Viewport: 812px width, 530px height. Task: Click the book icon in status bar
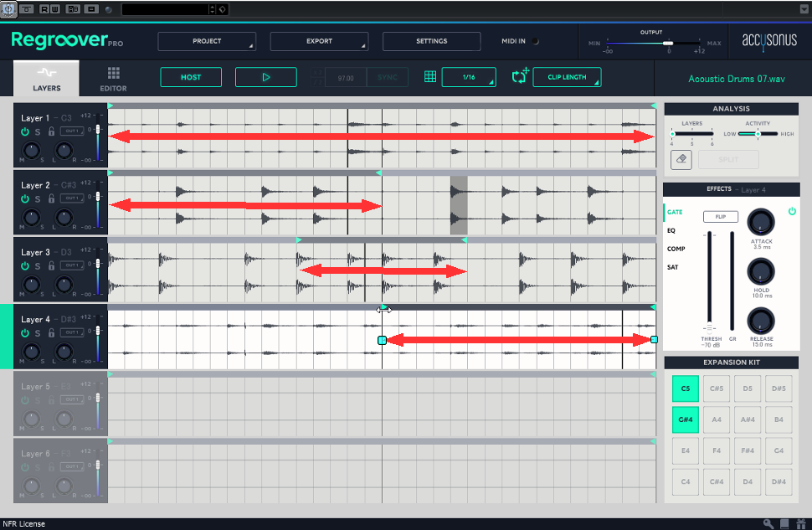[x=784, y=524]
